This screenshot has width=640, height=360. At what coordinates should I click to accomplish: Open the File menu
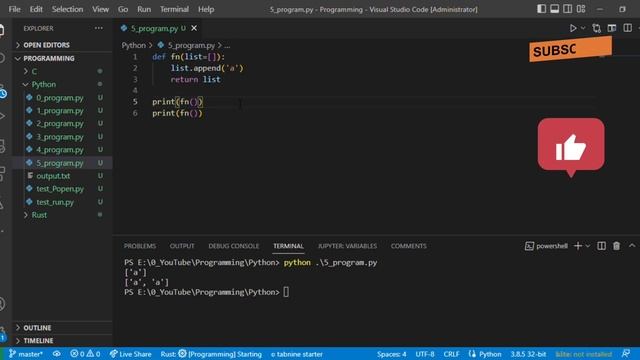(14, 9)
